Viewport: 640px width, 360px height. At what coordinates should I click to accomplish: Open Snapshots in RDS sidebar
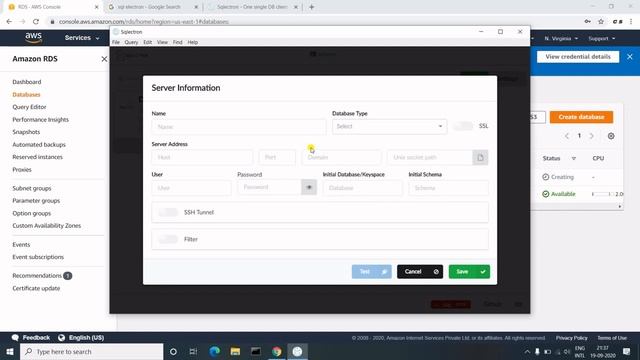[x=26, y=132]
